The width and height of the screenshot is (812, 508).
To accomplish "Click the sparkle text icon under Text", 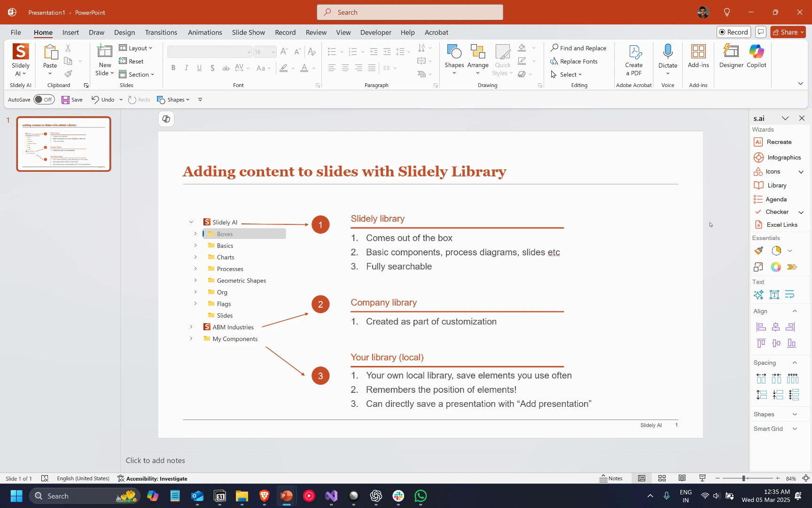I will pyautogui.click(x=758, y=294).
